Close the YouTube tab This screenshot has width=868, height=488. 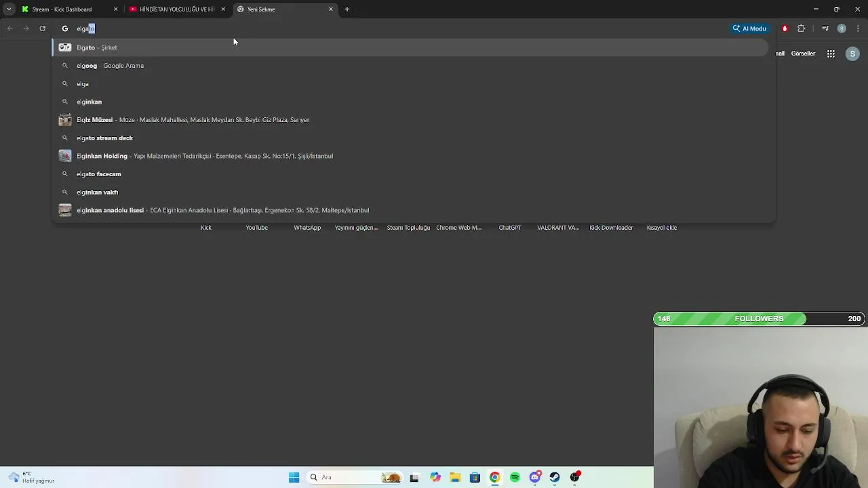coord(223,9)
